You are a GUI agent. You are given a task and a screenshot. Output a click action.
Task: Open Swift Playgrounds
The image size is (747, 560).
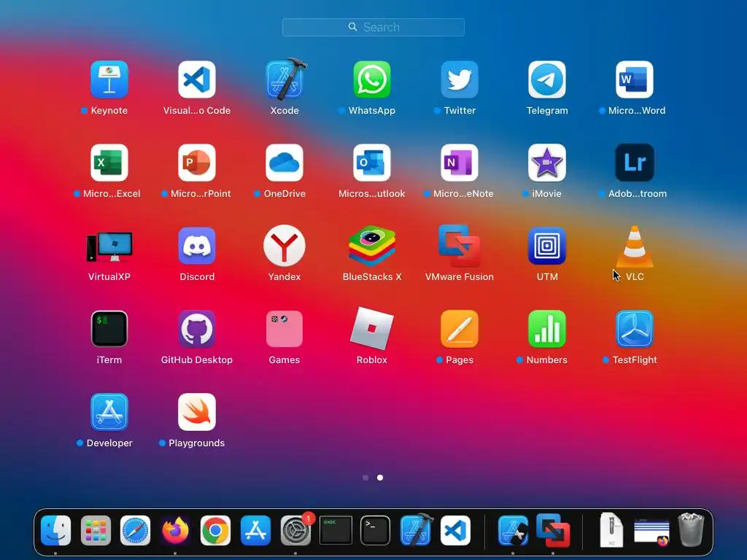[x=197, y=412]
